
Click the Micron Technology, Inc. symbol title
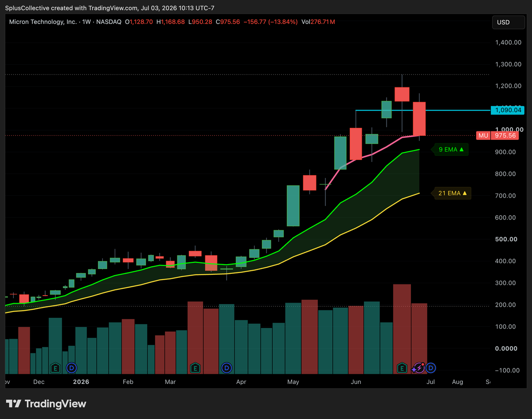click(x=43, y=22)
